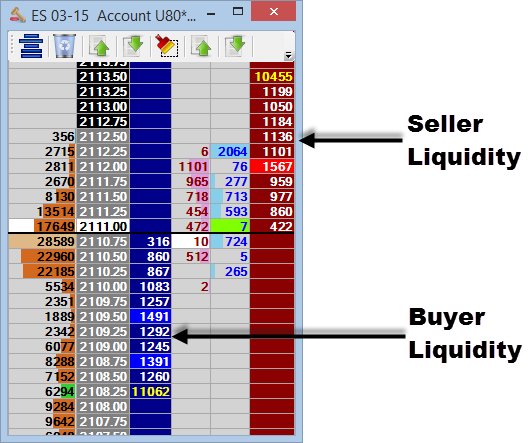Click the 2110.25 price cell
529x443 pixels.
pyautogui.click(x=103, y=272)
